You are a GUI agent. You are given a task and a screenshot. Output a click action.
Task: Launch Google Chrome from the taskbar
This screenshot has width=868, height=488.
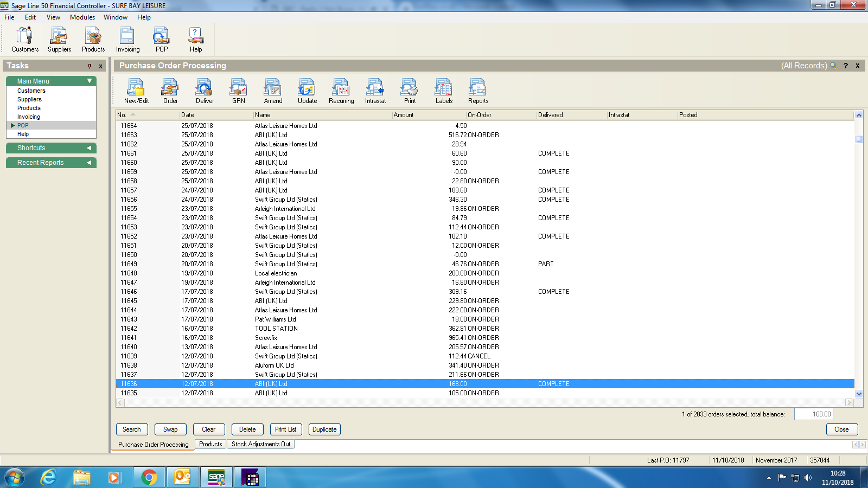click(149, 477)
